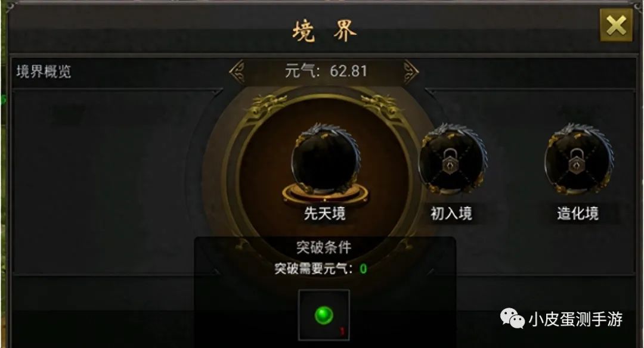Click the padlock on 初入境
The image size is (644, 348).
point(450,161)
